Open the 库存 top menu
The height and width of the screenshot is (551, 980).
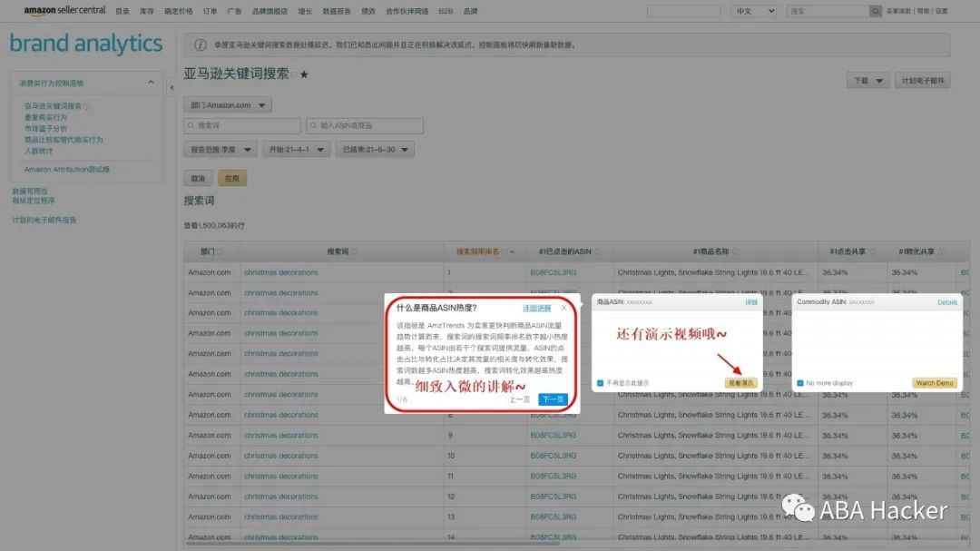(x=146, y=11)
